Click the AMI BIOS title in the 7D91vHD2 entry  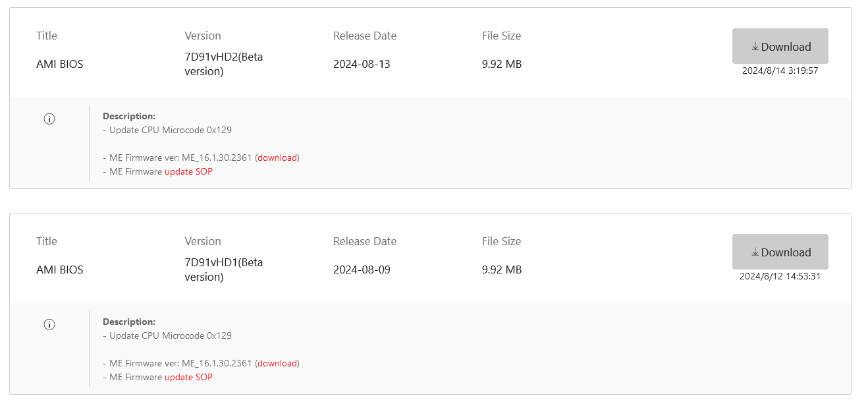pos(60,64)
